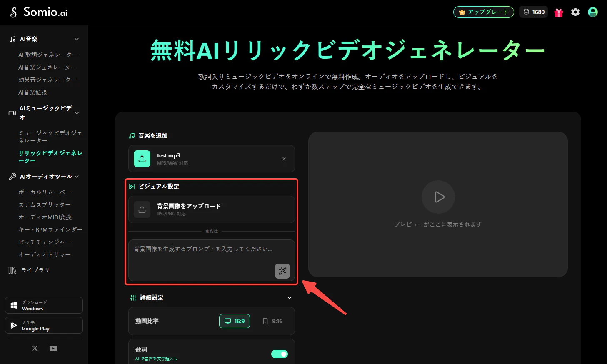Open the settings gear icon

pos(575,12)
